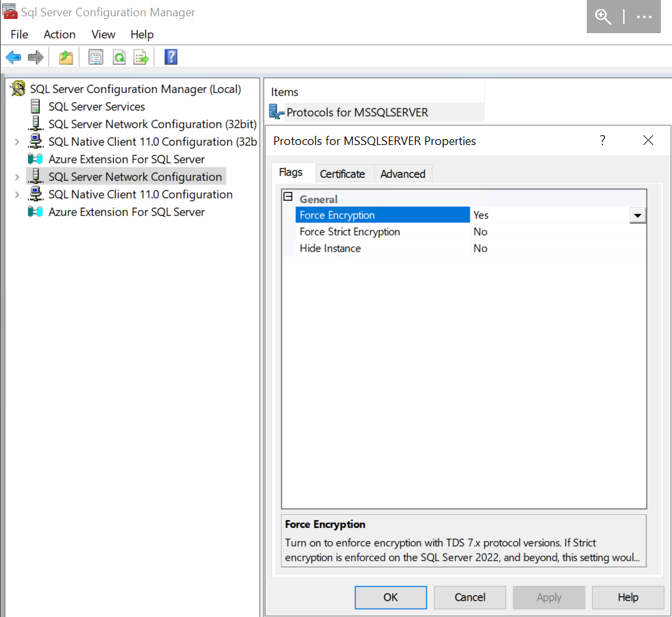The height and width of the screenshot is (617, 672).
Task: Select SQL Native Client 11.0 Configuration node
Action: tap(140, 194)
